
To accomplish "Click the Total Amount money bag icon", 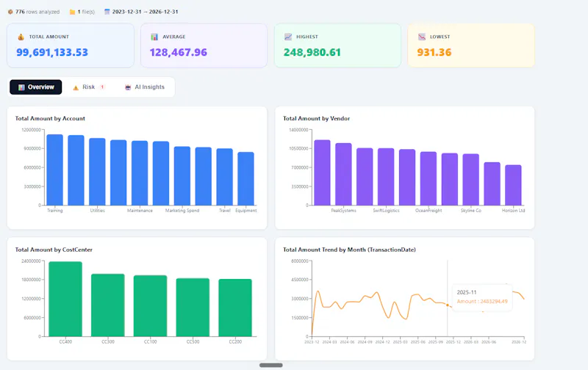I will tap(21, 37).
